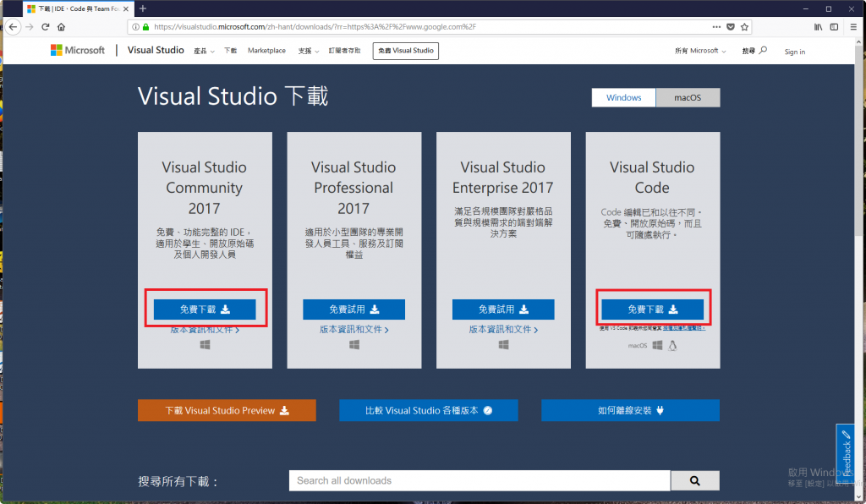Click the Linux penguin icon under Visual Studio Code
This screenshot has width=866, height=504.
click(x=672, y=346)
